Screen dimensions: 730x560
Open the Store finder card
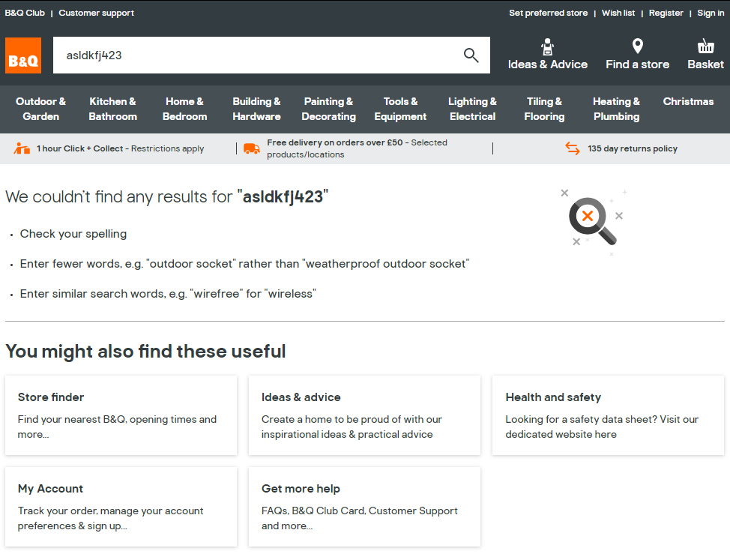click(x=121, y=415)
